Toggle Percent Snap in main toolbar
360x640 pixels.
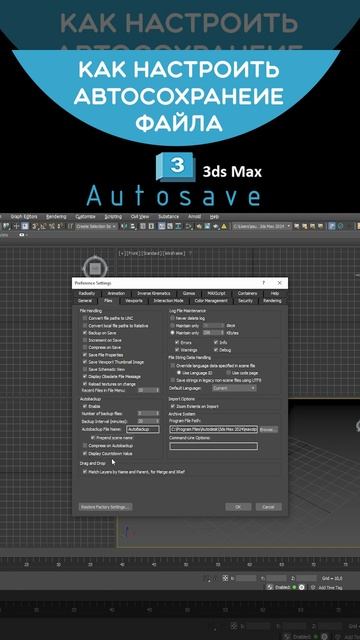[x=52, y=226]
